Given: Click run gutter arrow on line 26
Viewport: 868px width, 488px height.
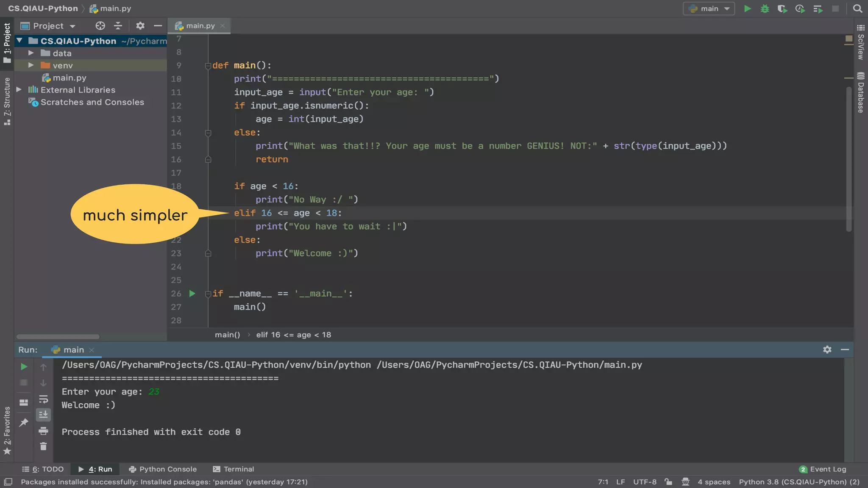Looking at the screenshot, I should (x=192, y=294).
